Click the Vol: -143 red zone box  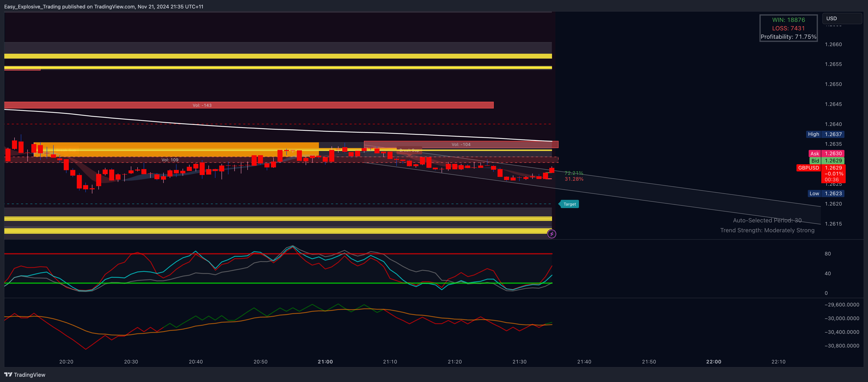tap(249, 105)
